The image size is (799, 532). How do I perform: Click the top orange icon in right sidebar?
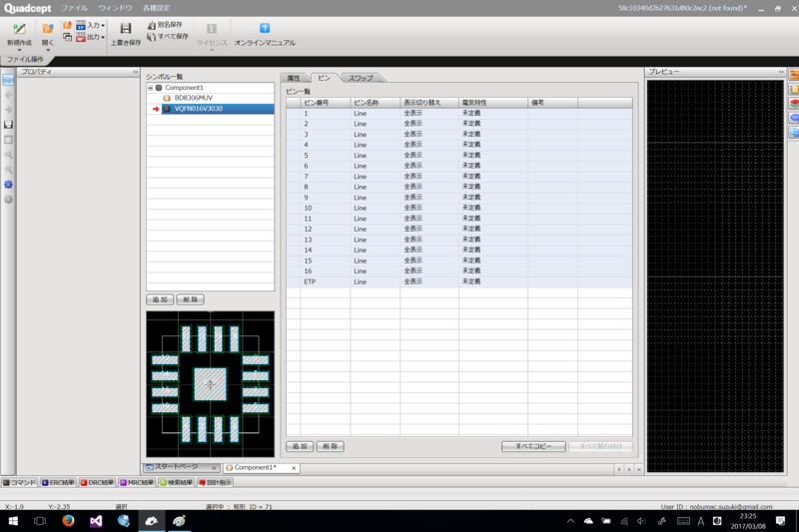click(794, 75)
